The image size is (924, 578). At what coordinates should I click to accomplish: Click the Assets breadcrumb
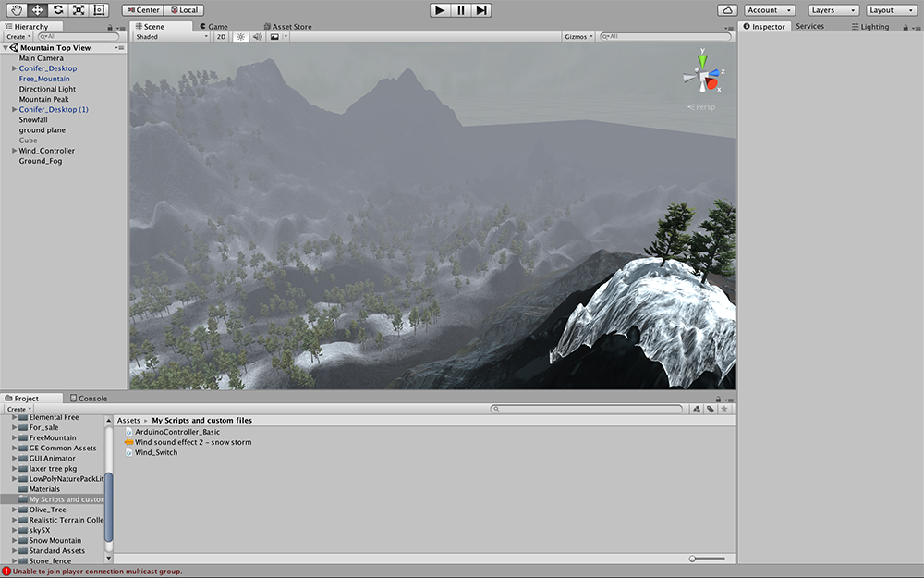(128, 421)
